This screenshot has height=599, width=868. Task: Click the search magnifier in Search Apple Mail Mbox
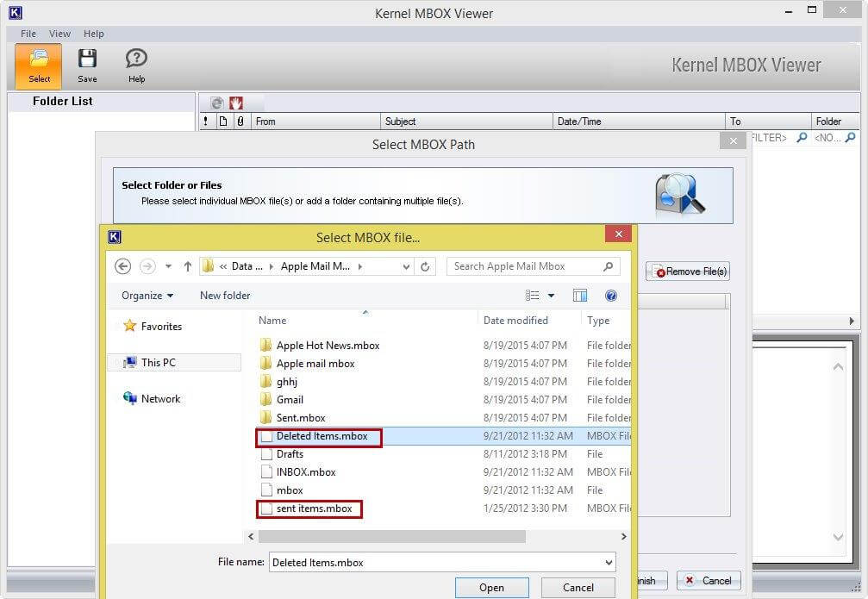(608, 266)
